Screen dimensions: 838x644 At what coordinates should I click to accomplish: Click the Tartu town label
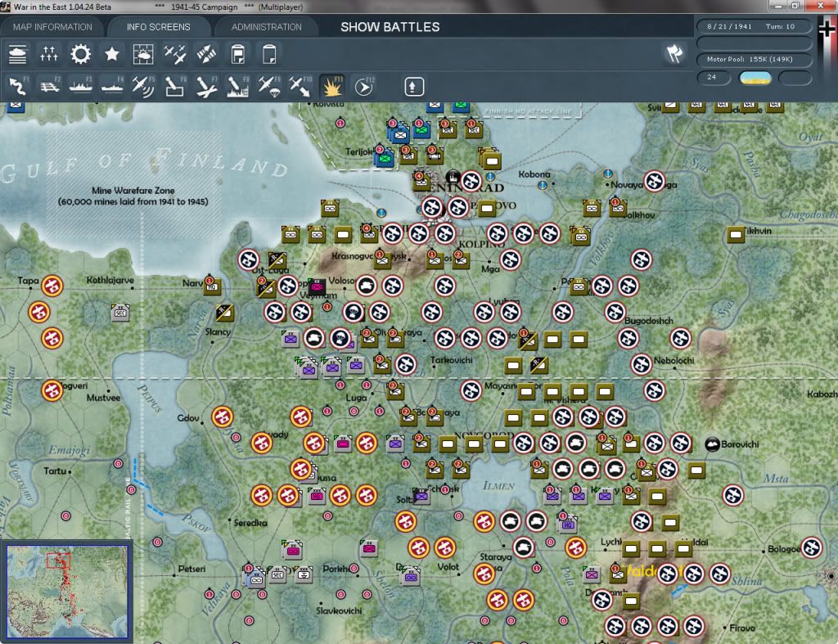coord(55,471)
